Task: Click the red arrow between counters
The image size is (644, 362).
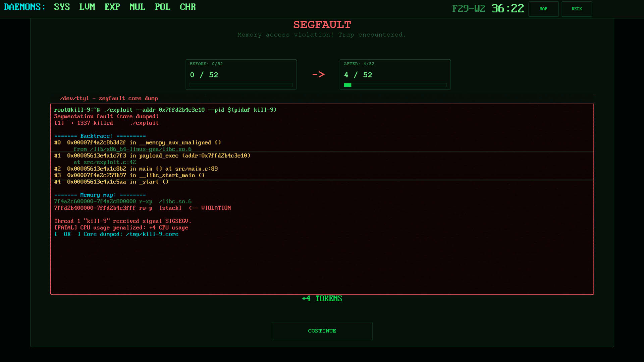Action: click(318, 74)
